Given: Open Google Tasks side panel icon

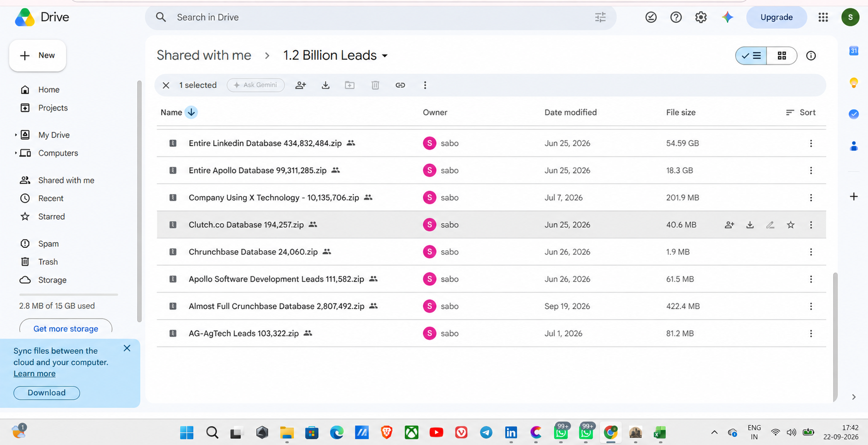Looking at the screenshot, I should [x=854, y=114].
